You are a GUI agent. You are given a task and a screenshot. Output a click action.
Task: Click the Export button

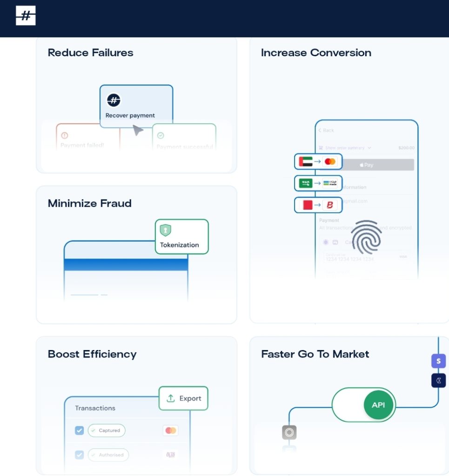(x=183, y=398)
